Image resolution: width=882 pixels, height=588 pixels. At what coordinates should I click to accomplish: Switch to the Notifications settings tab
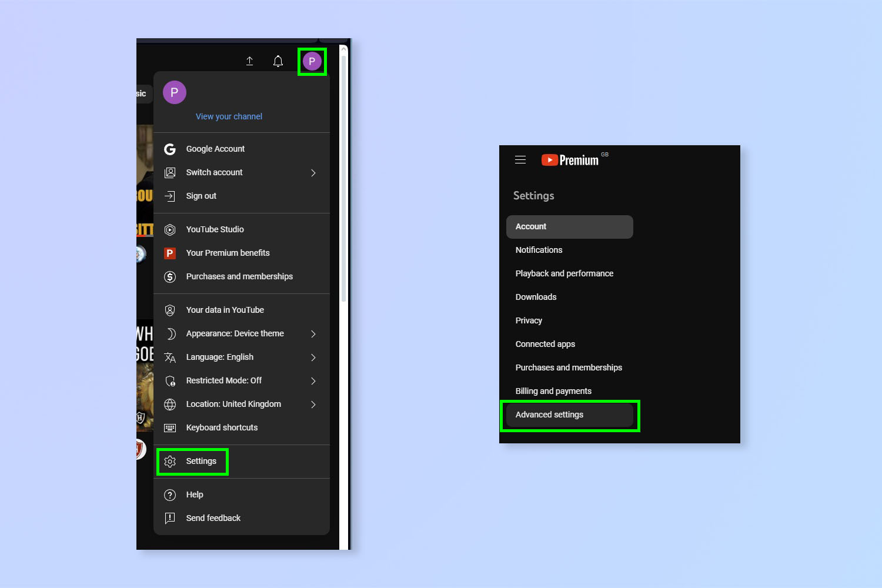click(x=539, y=250)
